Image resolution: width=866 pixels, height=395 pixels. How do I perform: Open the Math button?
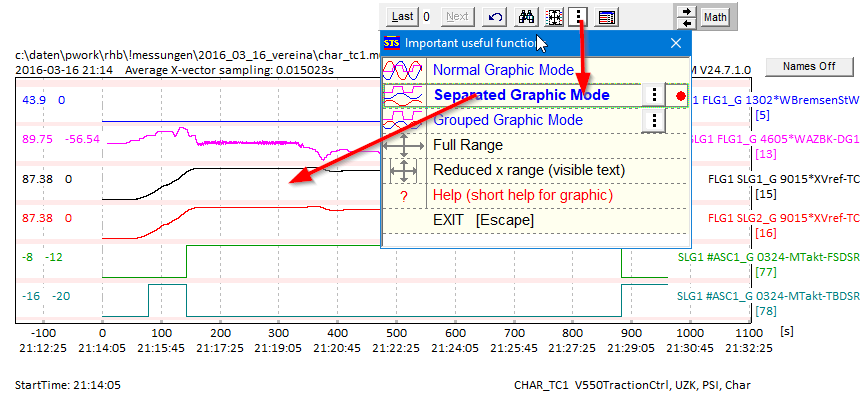click(715, 17)
